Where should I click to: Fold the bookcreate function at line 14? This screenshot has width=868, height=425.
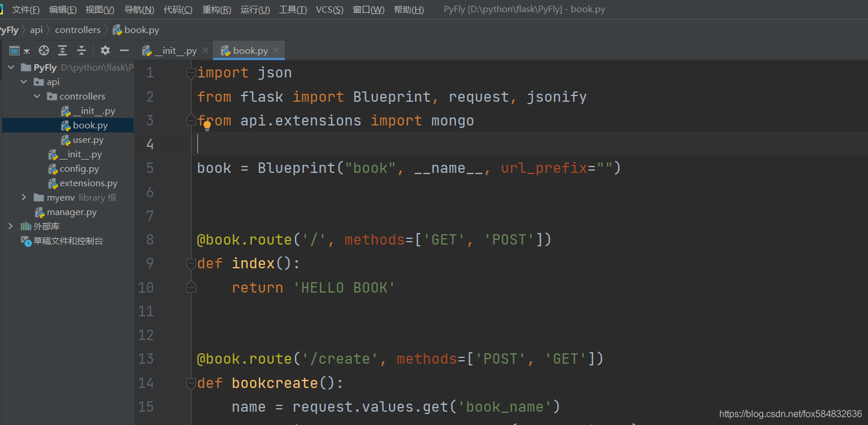(191, 383)
